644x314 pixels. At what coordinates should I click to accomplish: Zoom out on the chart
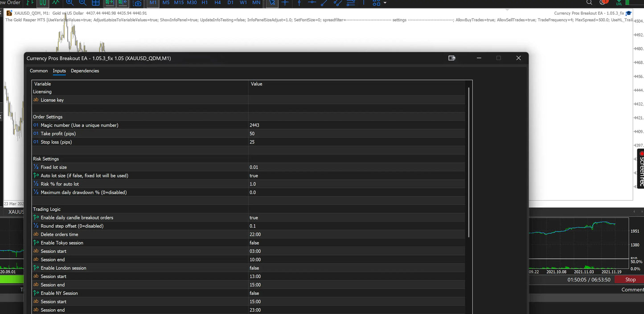pos(82,3)
